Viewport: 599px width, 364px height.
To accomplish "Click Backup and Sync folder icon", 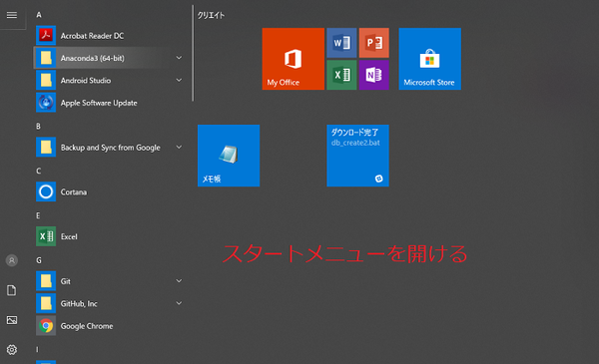I will point(46,148).
